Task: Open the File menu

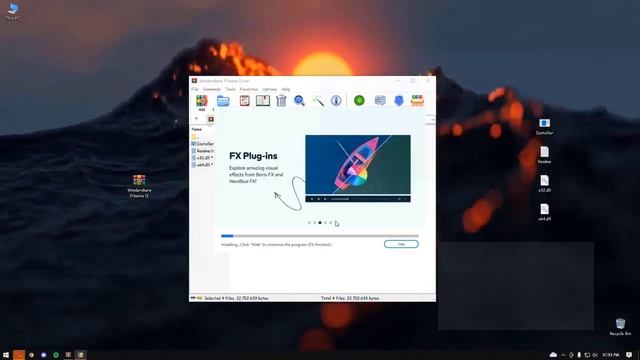Action: point(195,89)
